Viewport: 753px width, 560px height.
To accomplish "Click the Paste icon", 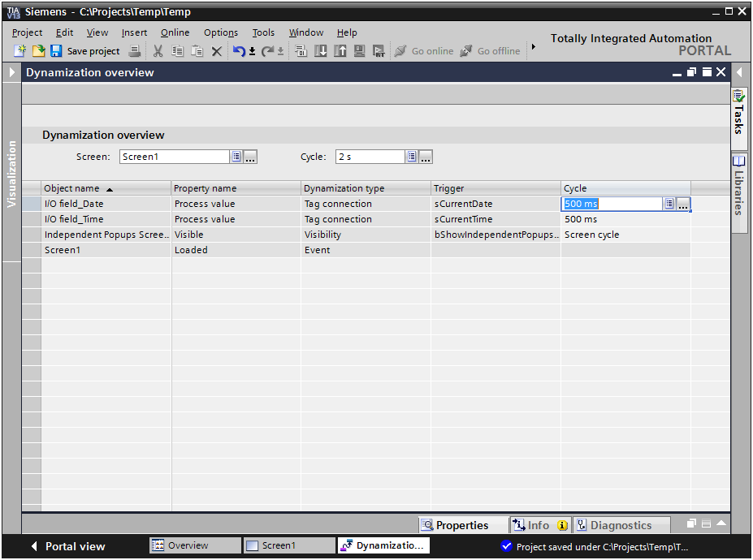I will click(197, 51).
